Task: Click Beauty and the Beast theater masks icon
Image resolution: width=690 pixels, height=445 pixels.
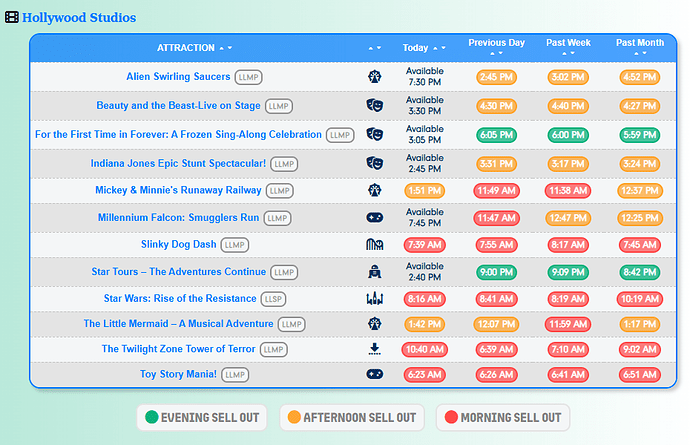Action: (374, 105)
